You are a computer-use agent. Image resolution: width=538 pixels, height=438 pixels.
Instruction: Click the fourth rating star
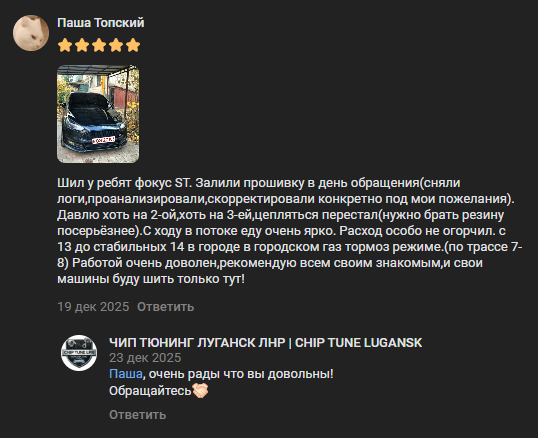pyautogui.click(x=116, y=45)
